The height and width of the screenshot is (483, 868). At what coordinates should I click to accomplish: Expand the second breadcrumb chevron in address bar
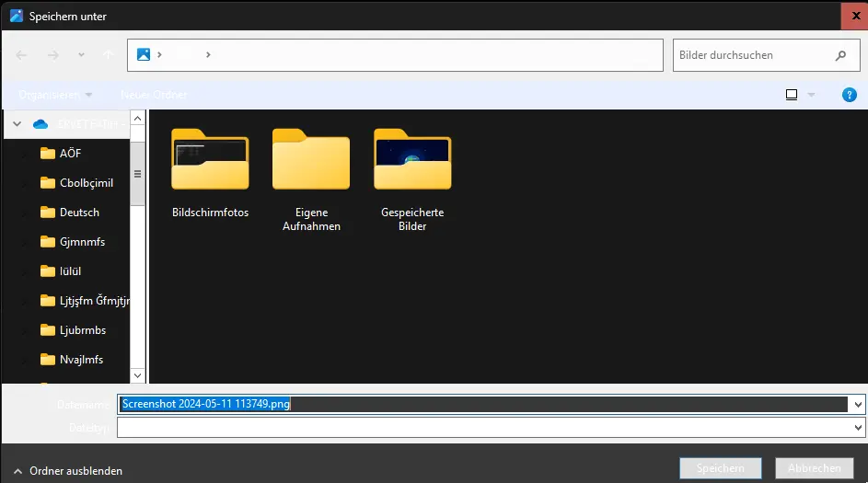[x=208, y=54]
